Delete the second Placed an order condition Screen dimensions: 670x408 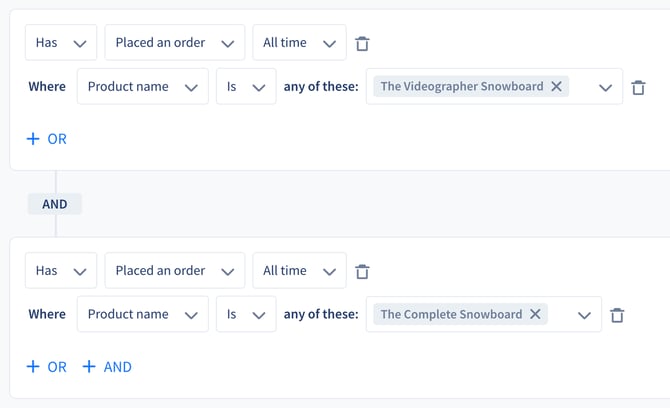(362, 271)
